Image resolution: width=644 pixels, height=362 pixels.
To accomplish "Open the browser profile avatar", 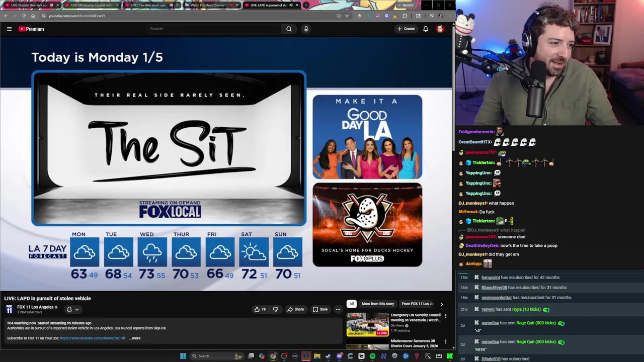I will [441, 16].
